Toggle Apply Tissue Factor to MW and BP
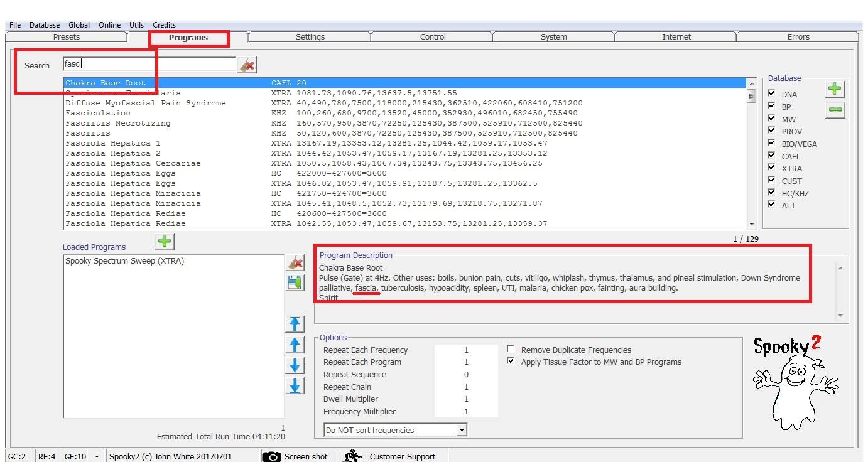 [511, 361]
